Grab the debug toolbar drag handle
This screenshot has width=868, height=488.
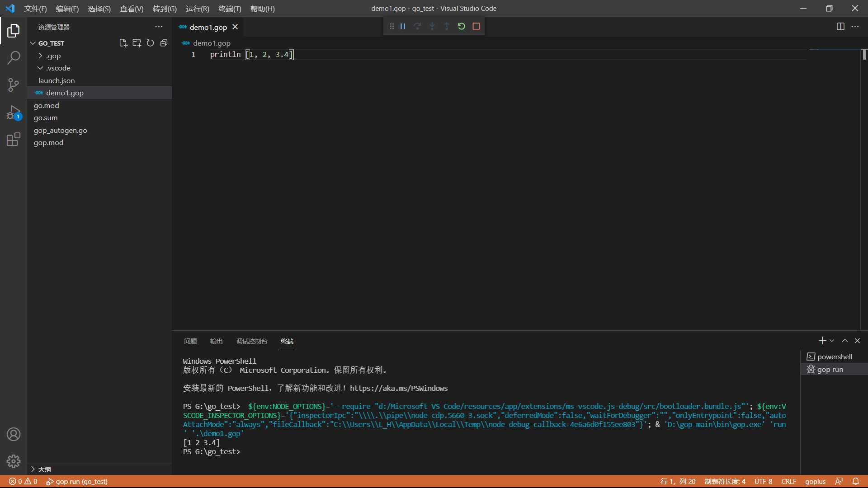392,26
